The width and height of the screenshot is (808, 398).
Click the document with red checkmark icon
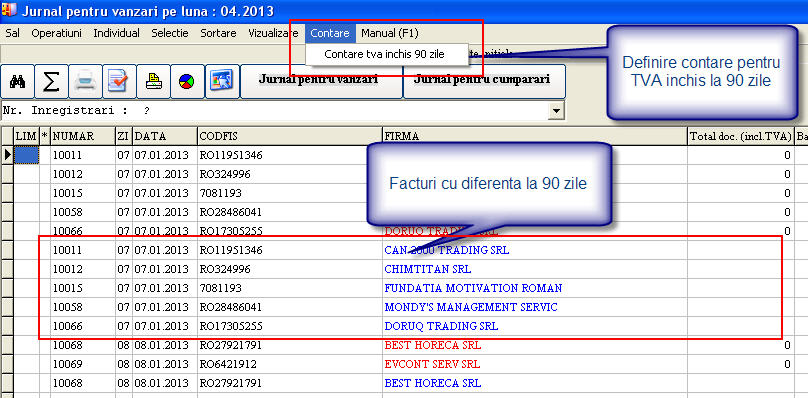click(x=119, y=81)
